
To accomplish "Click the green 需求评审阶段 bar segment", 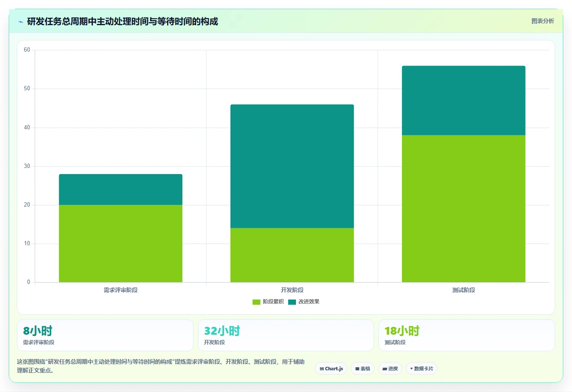I will (121, 244).
